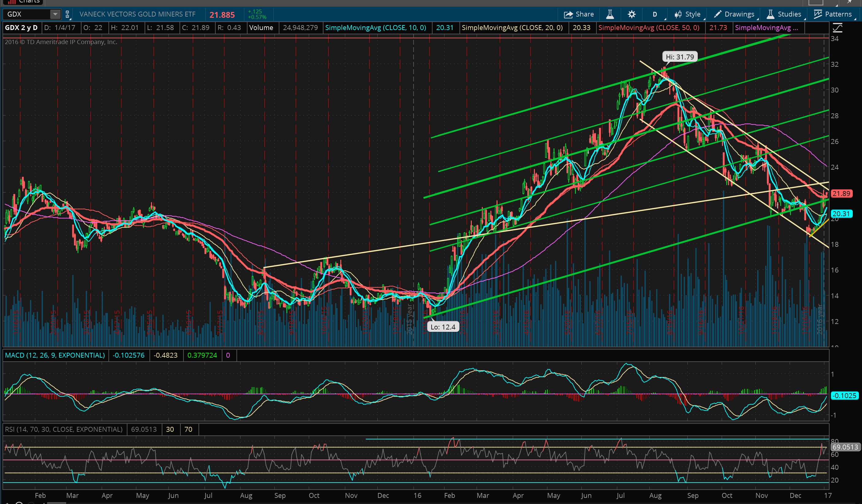Pin the chart window with the pushpin
Image resolution: width=862 pixels, height=504 pixels.
(850, 2)
